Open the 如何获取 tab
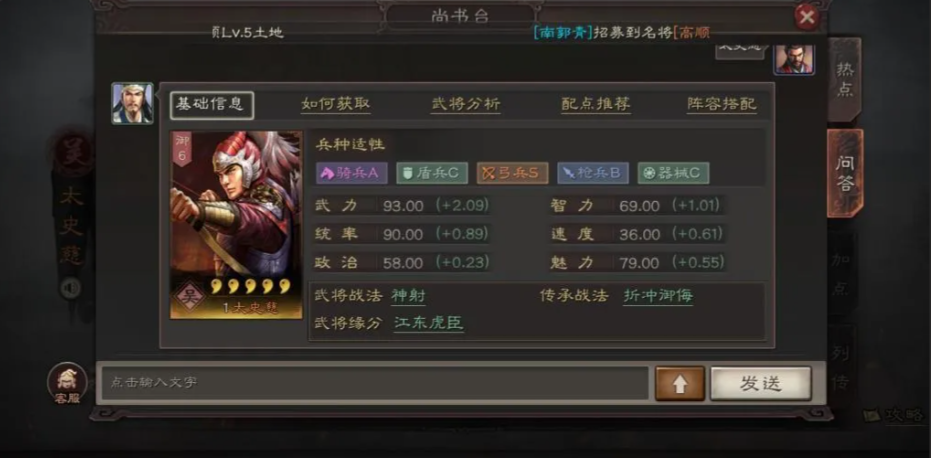The width and height of the screenshot is (931, 458). [x=335, y=105]
